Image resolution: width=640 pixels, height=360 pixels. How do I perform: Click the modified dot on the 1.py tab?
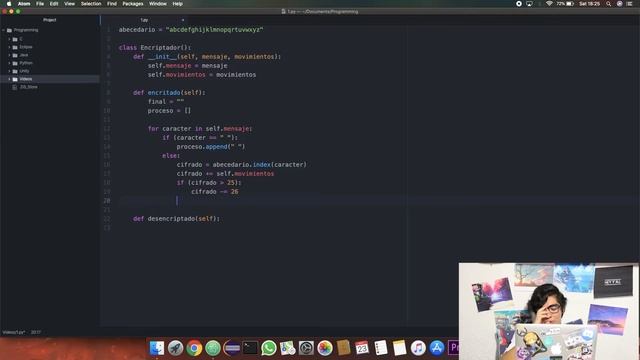click(183, 20)
